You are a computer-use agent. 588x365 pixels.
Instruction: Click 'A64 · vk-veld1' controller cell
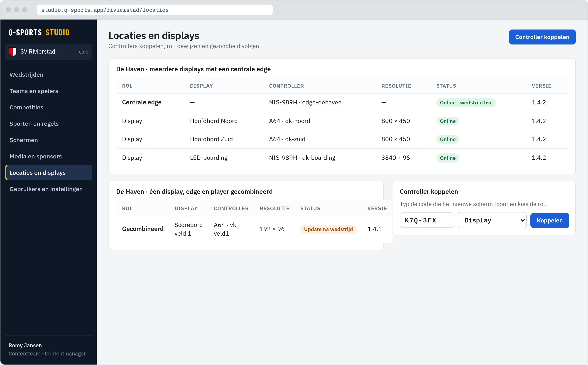[226, 229]
